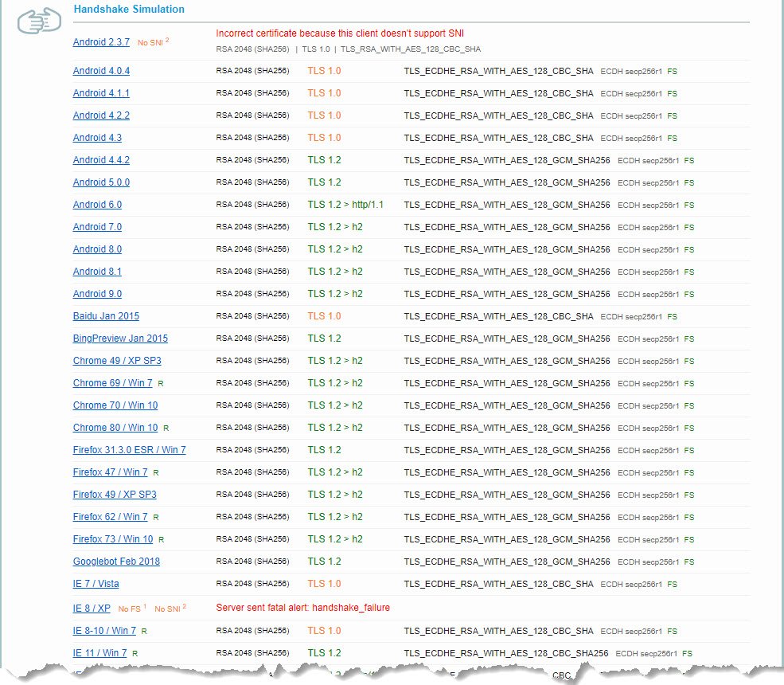
Task: Open the Chrome 70 / Win 10 link
Action: pyautogui.click(x=115, y=405)
